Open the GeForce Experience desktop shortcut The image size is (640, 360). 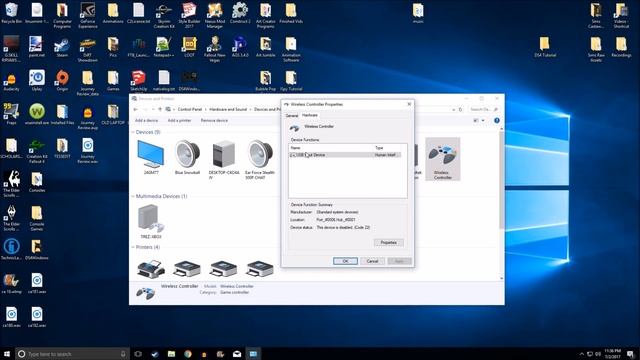[87, 15]
